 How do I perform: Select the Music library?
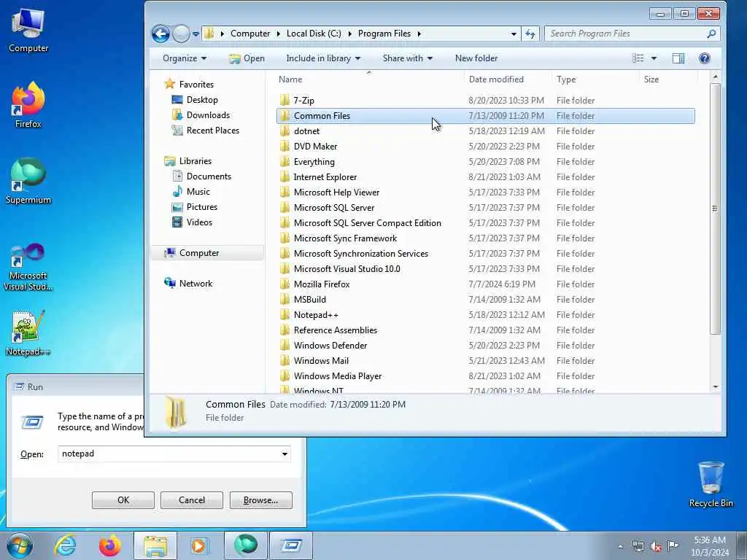point(198,192)
